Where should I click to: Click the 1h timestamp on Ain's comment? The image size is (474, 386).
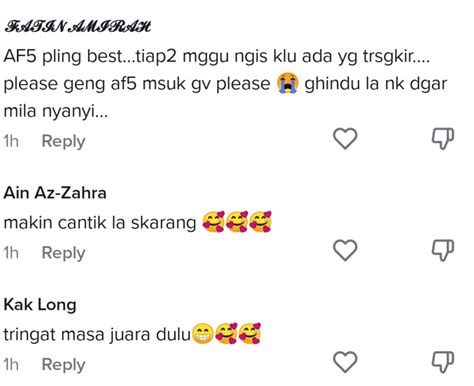(x=11, y=253)
